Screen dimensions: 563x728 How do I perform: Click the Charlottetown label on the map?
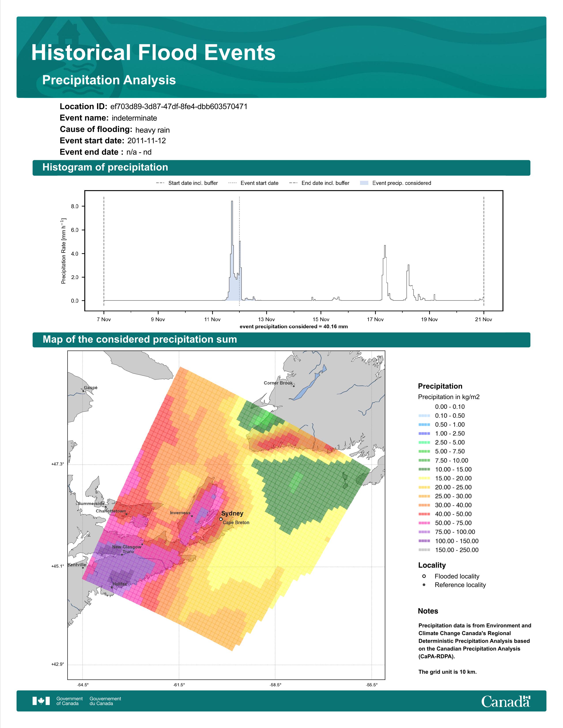(x=111, y=511)
